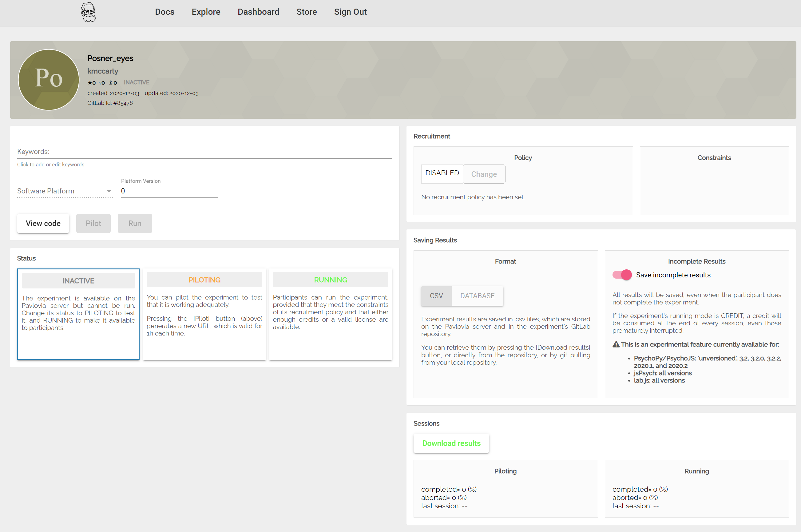Open Docs in the navigation bar

click(165, 12)
